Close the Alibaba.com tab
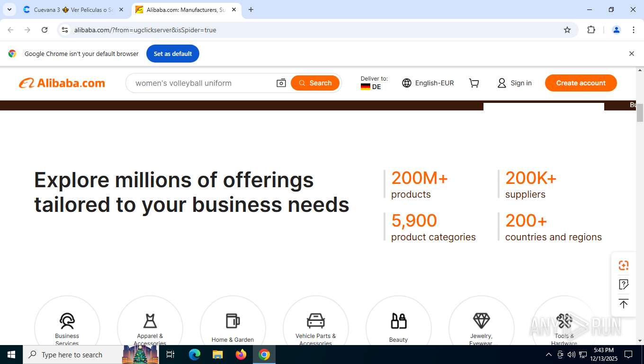Screen dimensions: 644x364 point(233,9)
